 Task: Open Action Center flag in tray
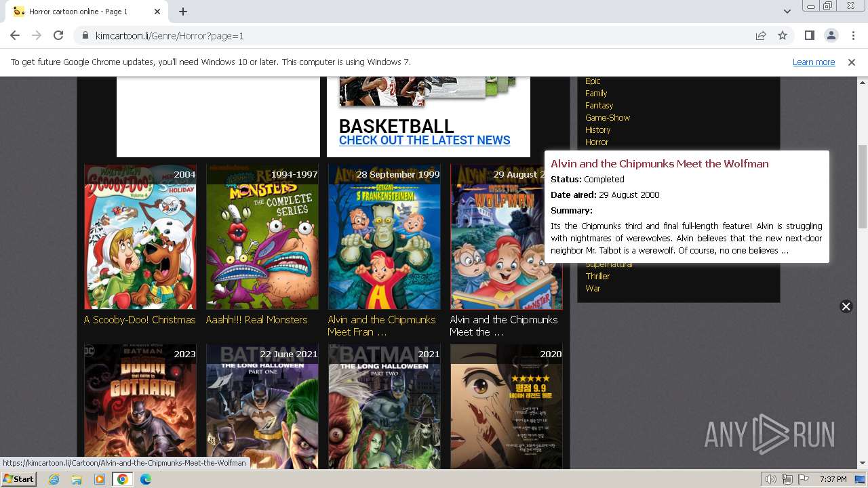click(803, 479)
